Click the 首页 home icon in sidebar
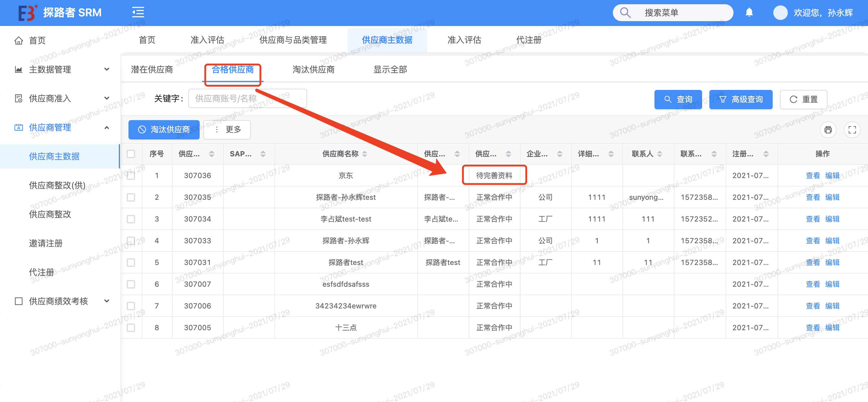868x402 pixels. [19, 41]
